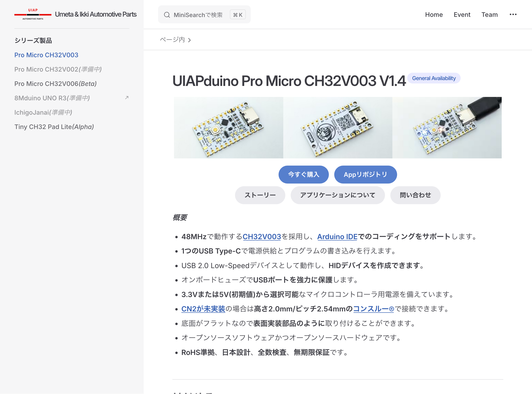Click the search magnifier icon
Viewport: 532px width, 394px height.
[x=167, y=15]
